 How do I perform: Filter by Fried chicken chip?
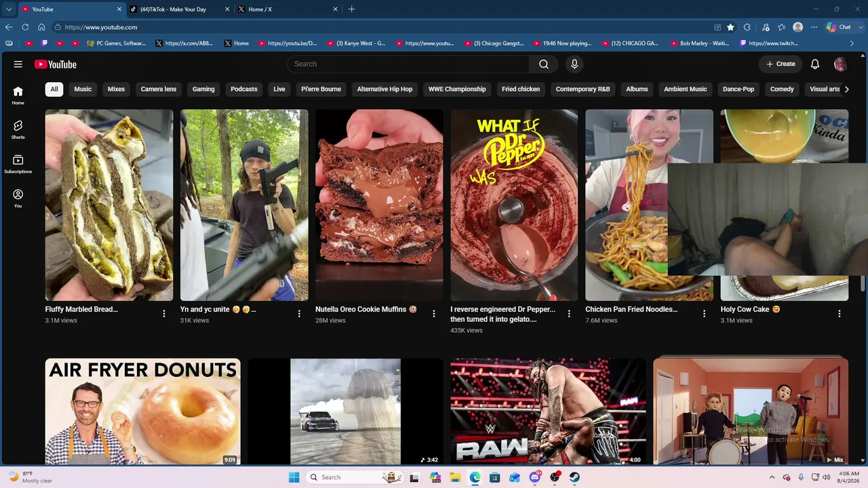(x=521, y=89)
